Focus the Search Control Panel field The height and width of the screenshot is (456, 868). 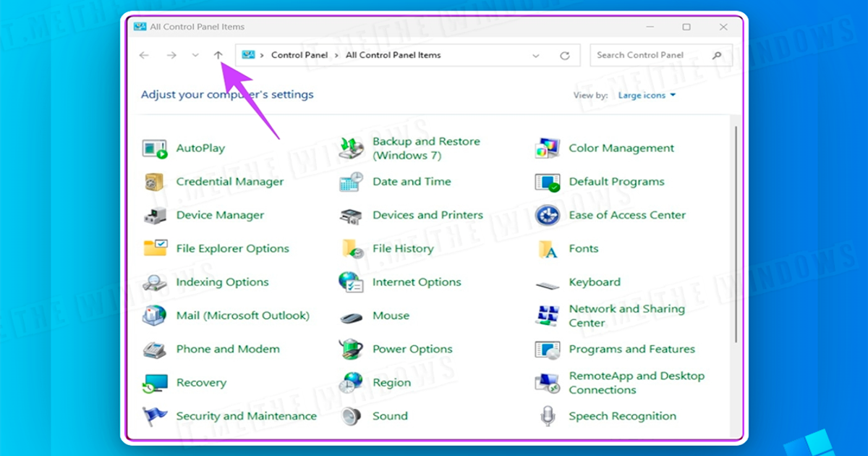[661, 56]
